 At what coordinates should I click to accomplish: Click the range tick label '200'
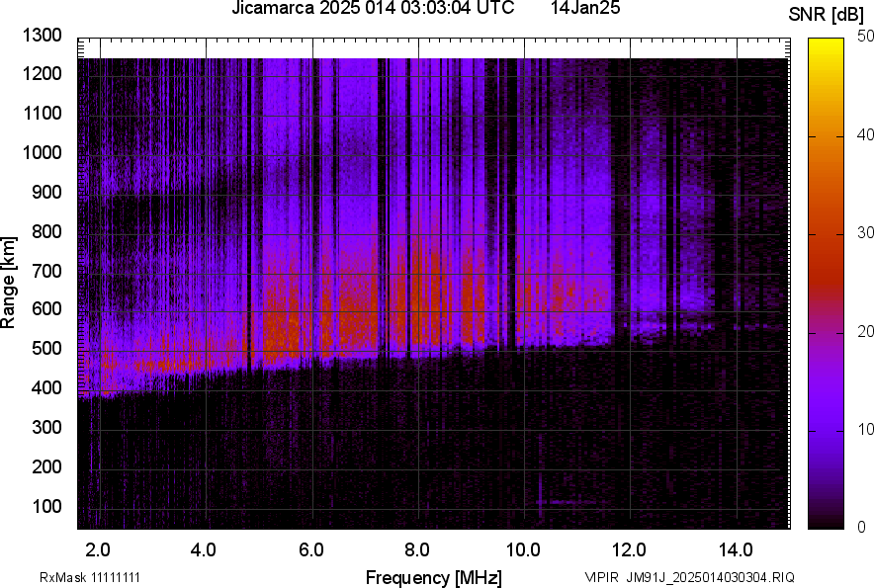pos(46,465)
